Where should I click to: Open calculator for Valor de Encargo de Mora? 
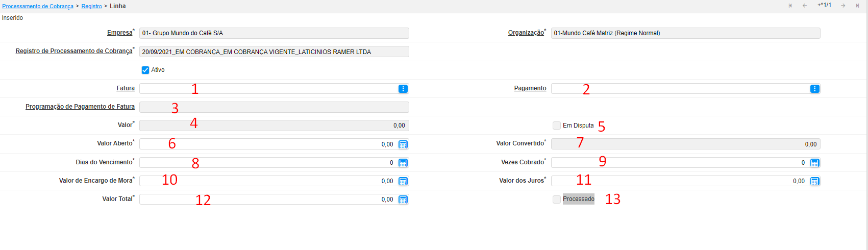coord(403,181)
